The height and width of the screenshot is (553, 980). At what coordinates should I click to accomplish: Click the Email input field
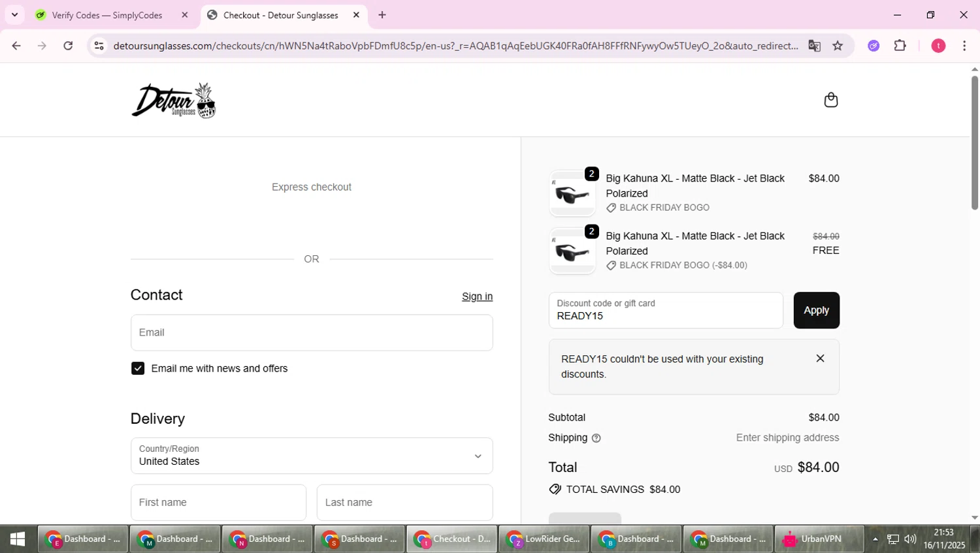point(312,333)
